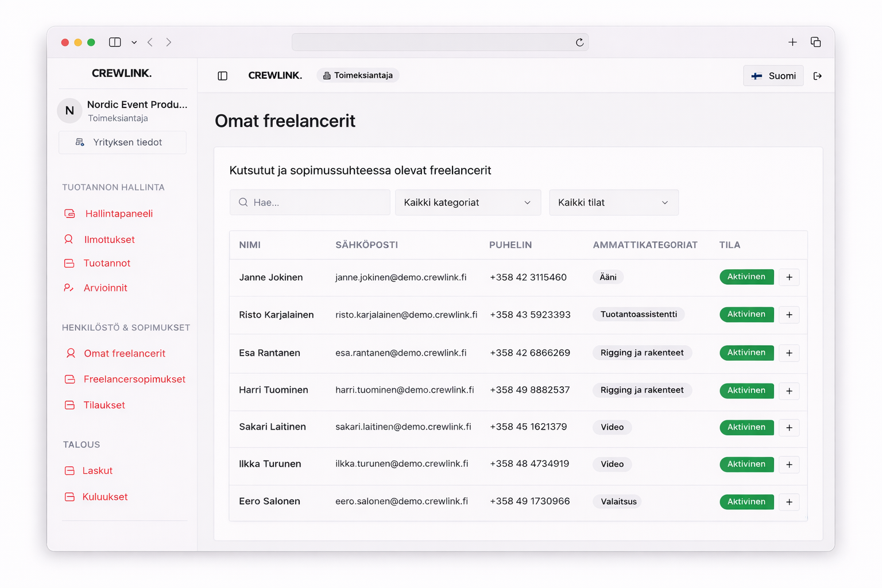This screenshot has height=588, width=882.
Task: Expand the plus button for Janne Jokinen
Action: pos(790,277)
